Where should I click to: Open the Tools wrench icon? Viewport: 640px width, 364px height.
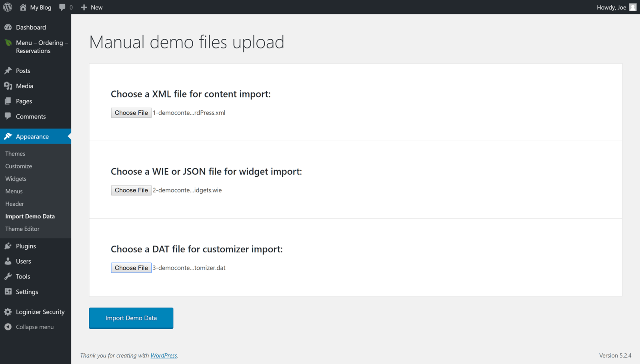[8, 276]
